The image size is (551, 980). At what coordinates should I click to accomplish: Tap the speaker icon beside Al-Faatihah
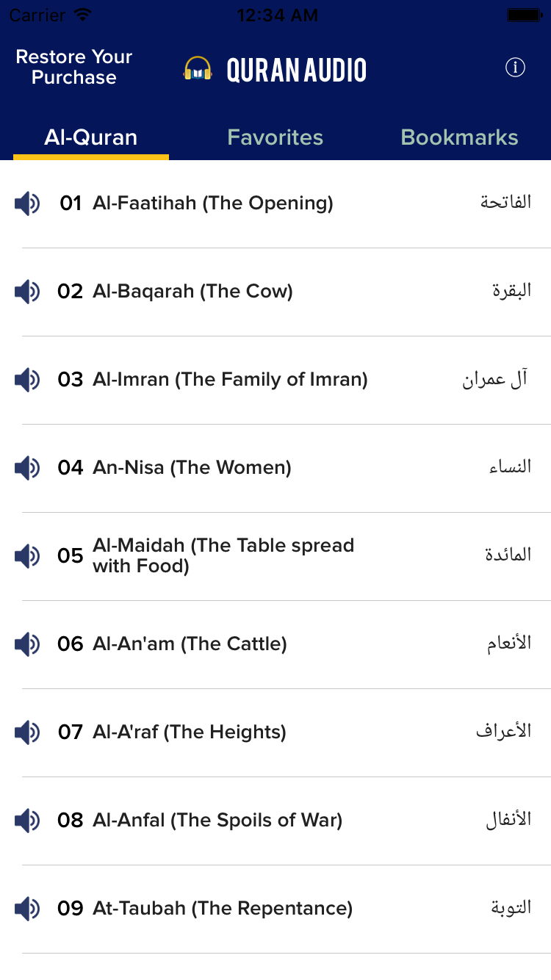(x=27, y=203)
